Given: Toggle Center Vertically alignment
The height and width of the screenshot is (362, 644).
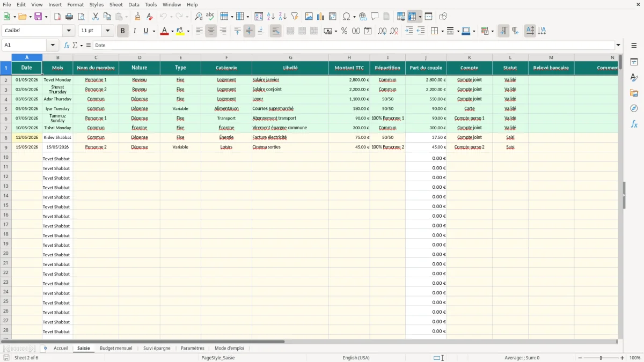Looking at the screenshot, I should 249,31.
